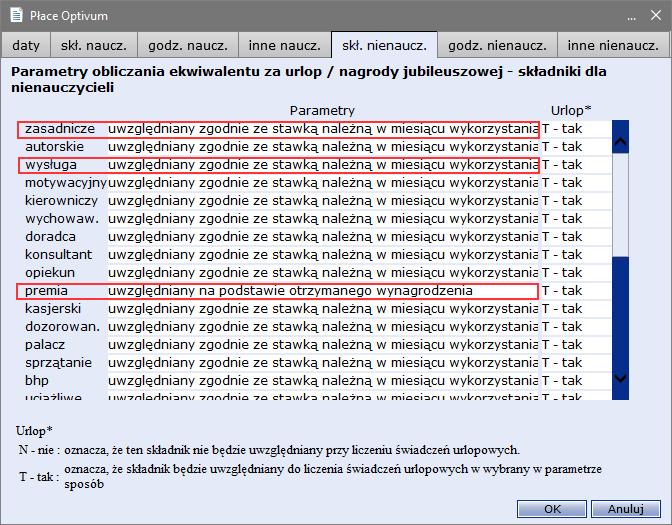Click the Płace Optivum title bar document icon
Screen dimensions: 672x525
click(16, 15)
